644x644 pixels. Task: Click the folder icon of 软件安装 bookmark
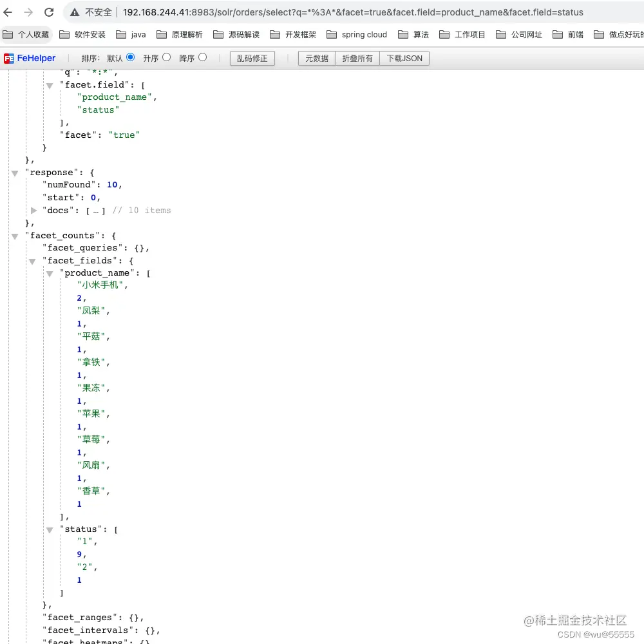click(64, 35)
